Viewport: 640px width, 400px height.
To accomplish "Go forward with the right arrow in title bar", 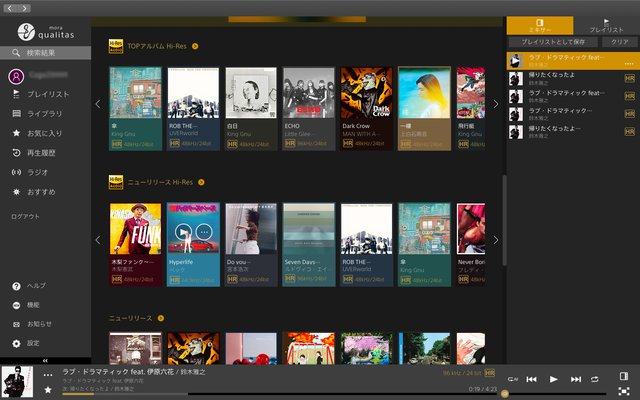I will pos(24,8).
